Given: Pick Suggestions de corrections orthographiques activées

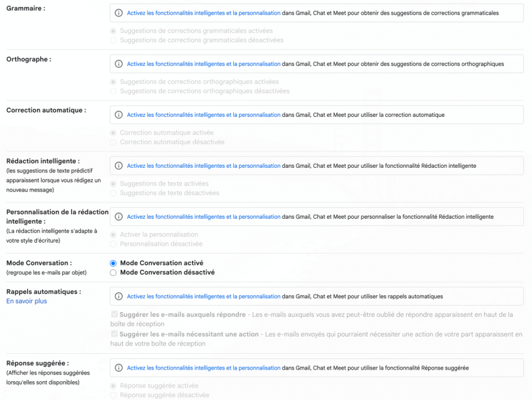Looking at the screenshot, I should (x=113, y=82).
